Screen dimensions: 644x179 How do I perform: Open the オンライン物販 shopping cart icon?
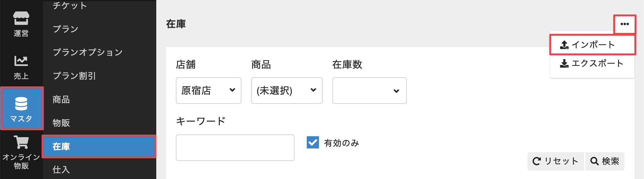[x=21, y=142]
